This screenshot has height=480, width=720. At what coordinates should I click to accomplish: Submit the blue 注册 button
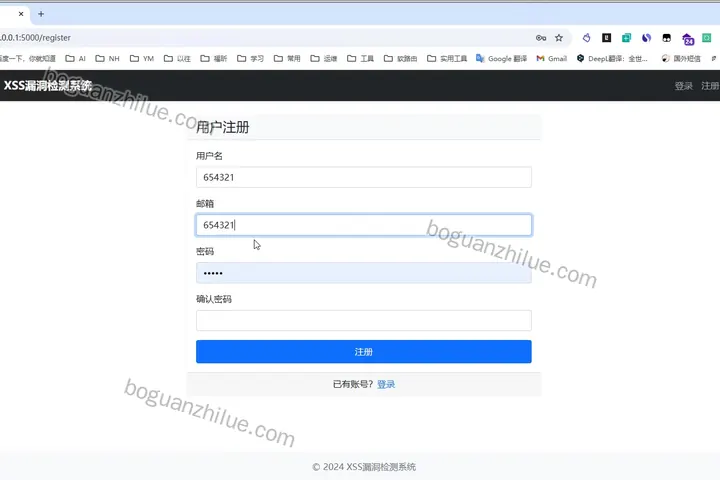coord(364,352)
